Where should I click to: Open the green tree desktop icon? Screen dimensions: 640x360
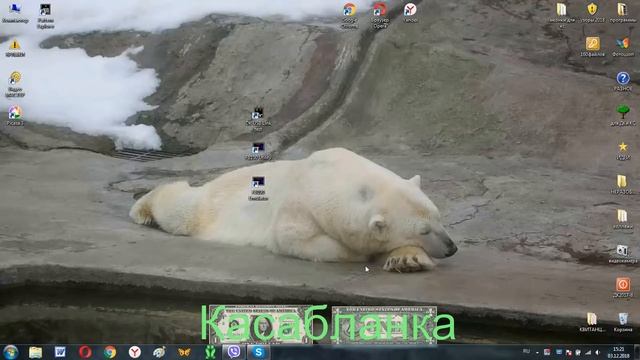coord(623,116)
